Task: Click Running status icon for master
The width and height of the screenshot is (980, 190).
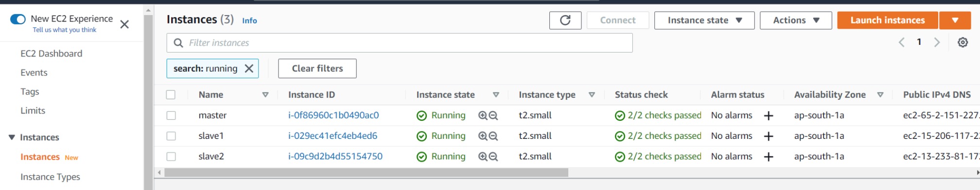Action: [421, 115]
